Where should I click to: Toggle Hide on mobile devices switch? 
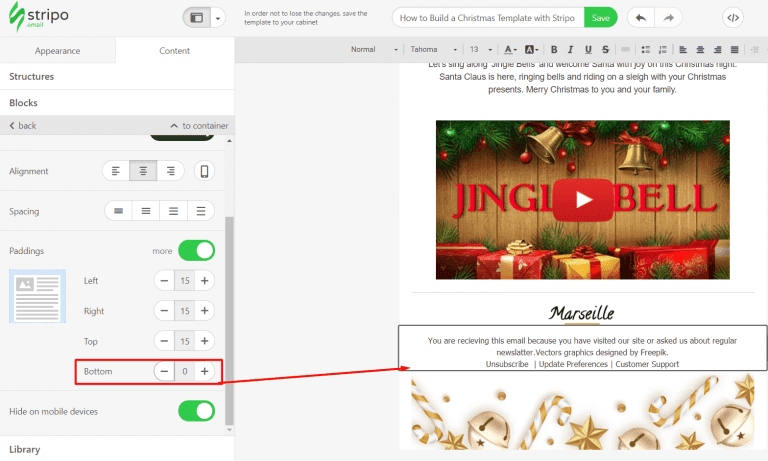tap(196, 411)
